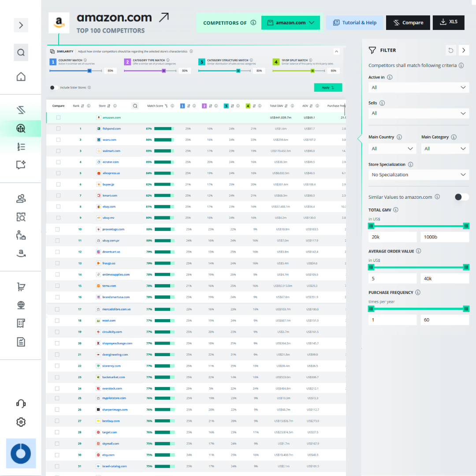Open the ranking list icon in sidebar
The image size is (476, 476).
coord(21,147)
